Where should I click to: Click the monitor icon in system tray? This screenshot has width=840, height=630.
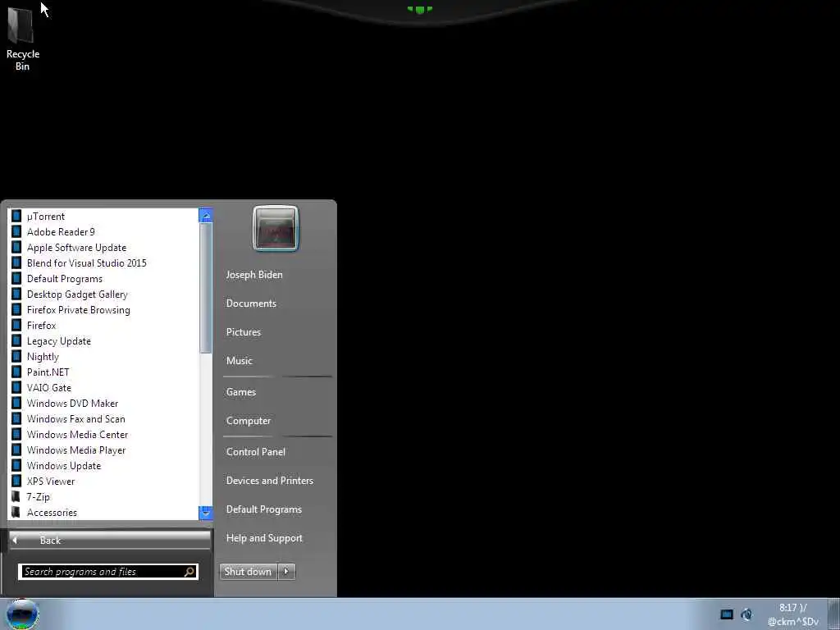coord(727,614)
